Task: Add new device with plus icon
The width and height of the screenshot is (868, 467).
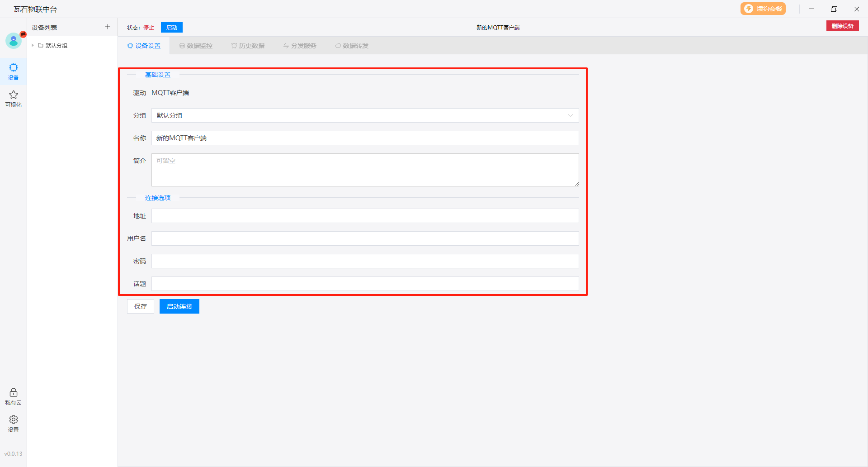Action: (x=108, y=27)
